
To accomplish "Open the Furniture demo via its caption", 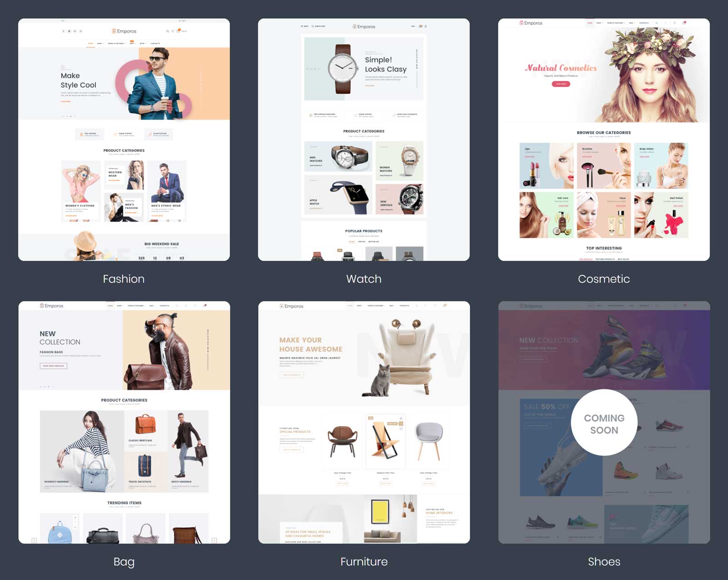I will [364, 562].
